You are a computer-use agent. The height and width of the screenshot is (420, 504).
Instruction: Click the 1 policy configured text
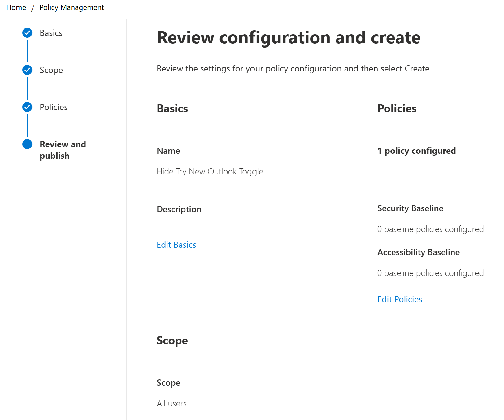416,151
